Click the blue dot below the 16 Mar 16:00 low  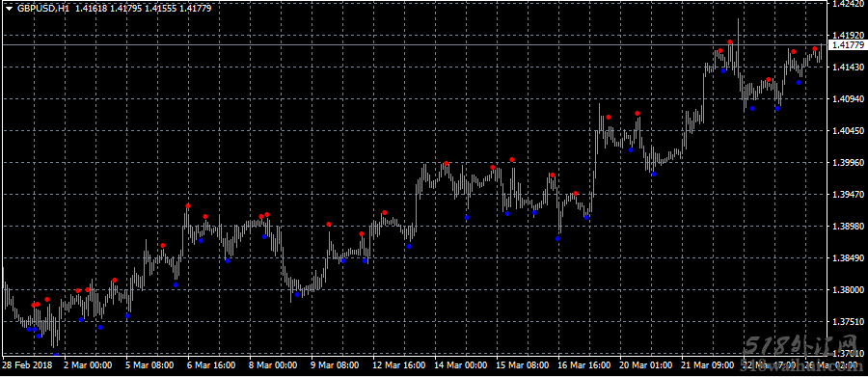pos(558,238)
